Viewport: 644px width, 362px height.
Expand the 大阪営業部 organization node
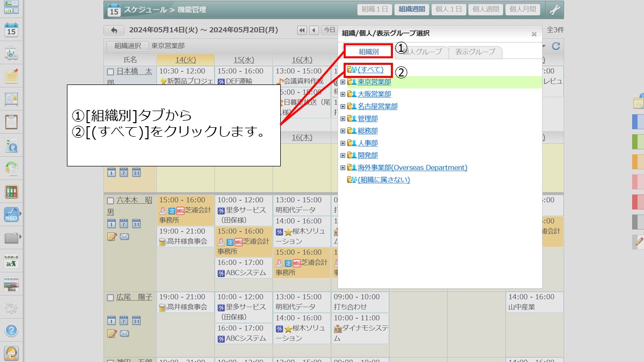(x=343, y=94)
